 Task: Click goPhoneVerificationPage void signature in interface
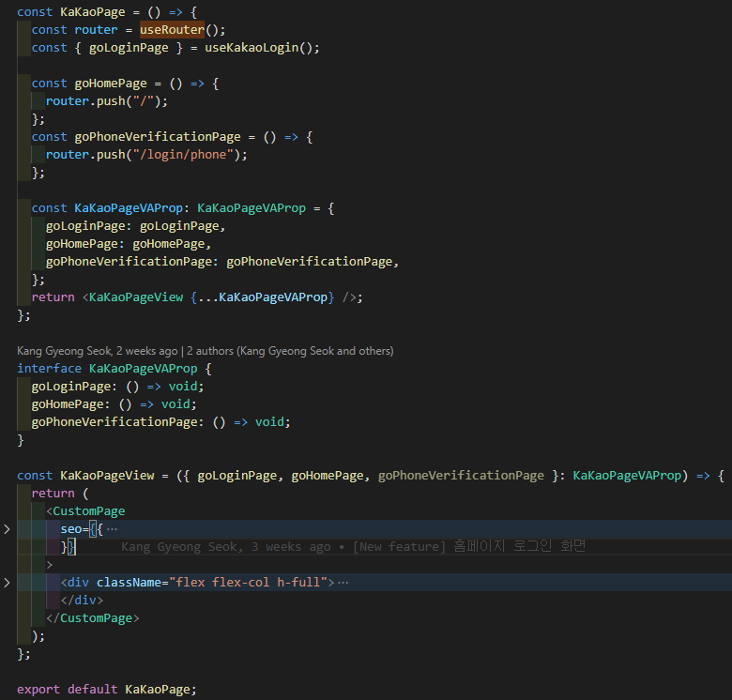(160, 422)
